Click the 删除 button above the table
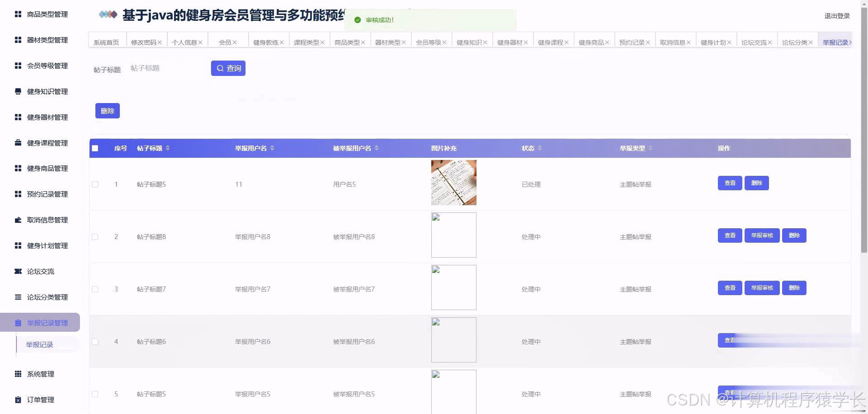868x414 pixels. [107, 110]
